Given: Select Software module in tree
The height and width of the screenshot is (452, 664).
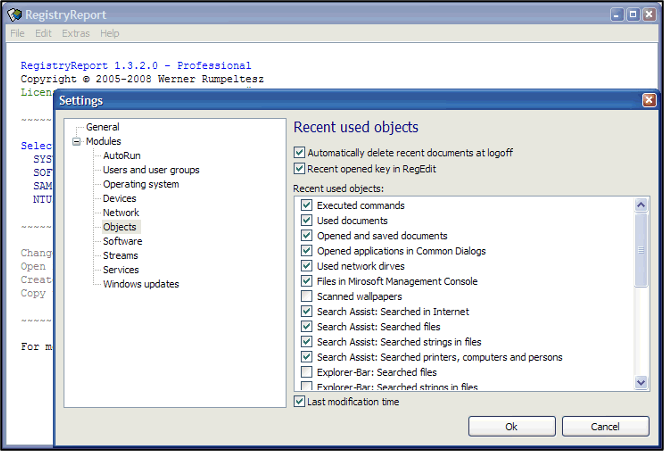Looking at the screenshot, I should [122, 241].
